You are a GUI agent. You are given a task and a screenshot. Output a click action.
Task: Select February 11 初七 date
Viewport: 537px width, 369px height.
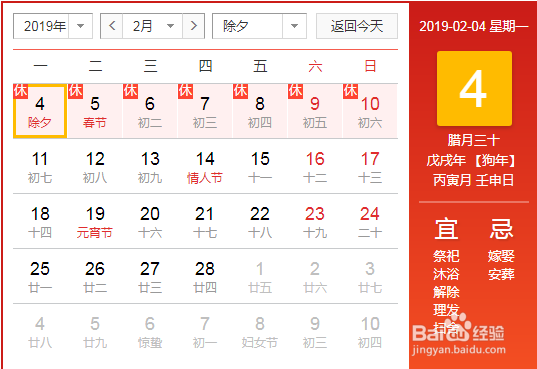[x=40, y=167]
